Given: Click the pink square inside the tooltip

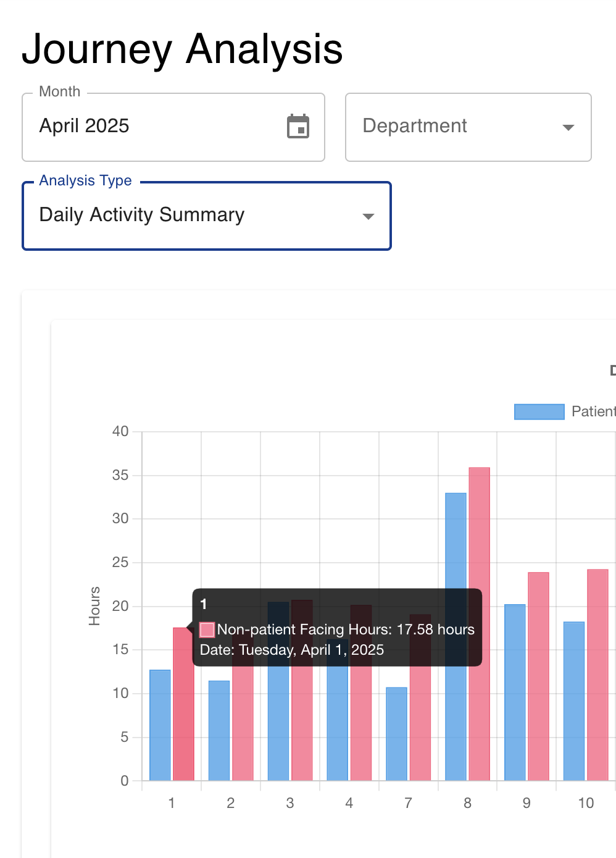Looking at the screenshot, I should (x=207, y=629).
